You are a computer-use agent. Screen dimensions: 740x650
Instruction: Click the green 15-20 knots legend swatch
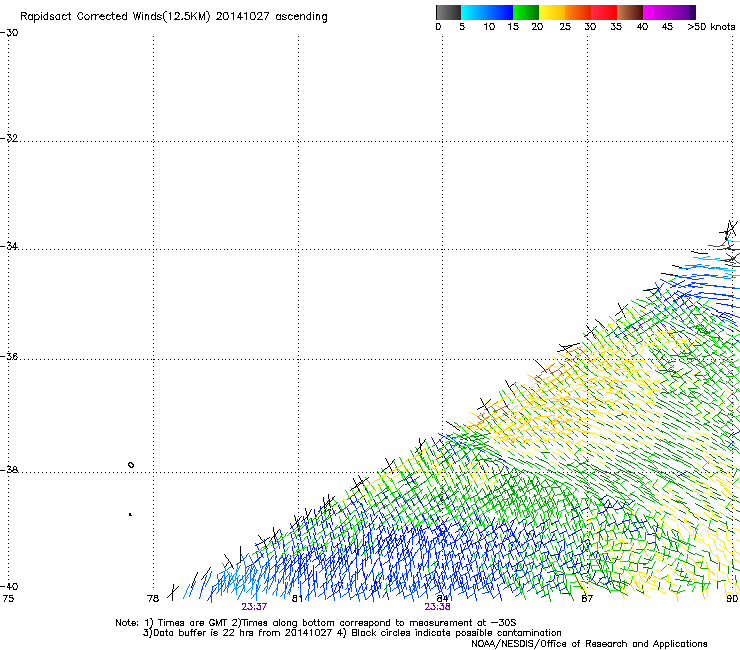[x=526, y=12]
